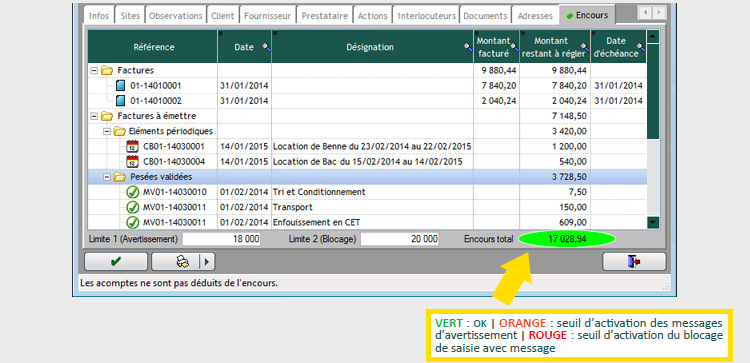Collapse the Pesées validées folder

click(x=107, y=177)
